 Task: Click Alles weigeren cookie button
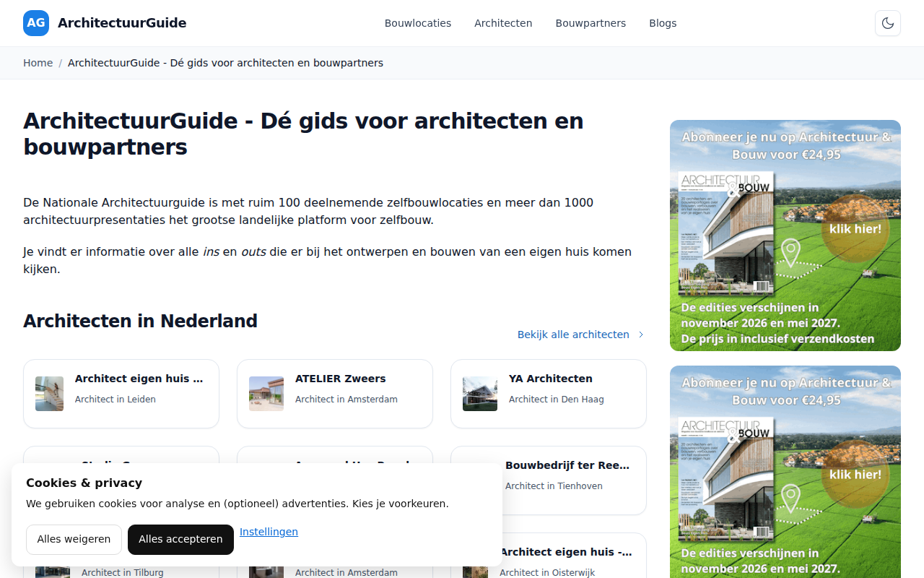coord(74,540)
